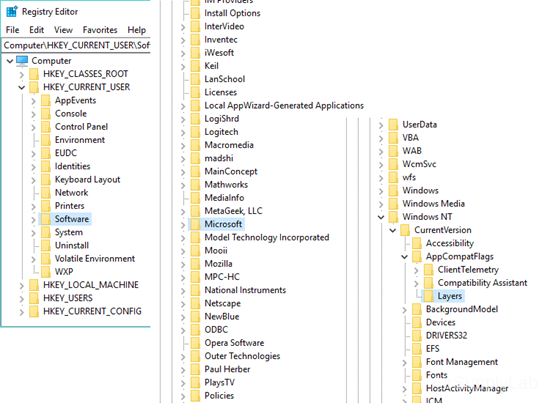Select the Keyboard Layout key

(x=87, y=180)
